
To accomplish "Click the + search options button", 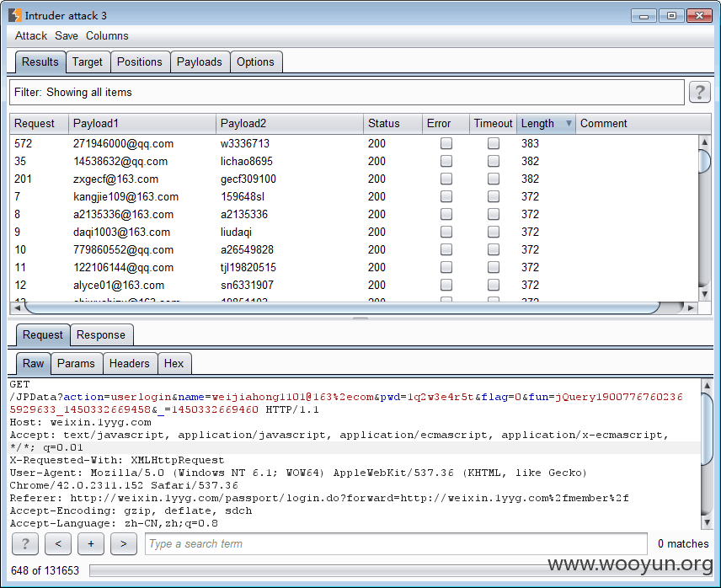I will pyautogui.click(x=91, y=544).
